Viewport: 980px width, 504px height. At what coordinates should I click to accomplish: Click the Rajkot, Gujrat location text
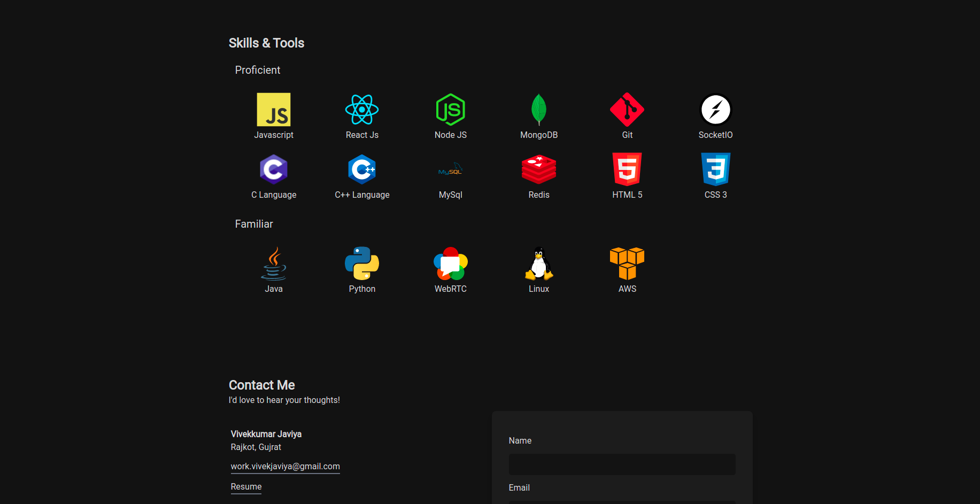pyautogui.click(x=256, y=447)
